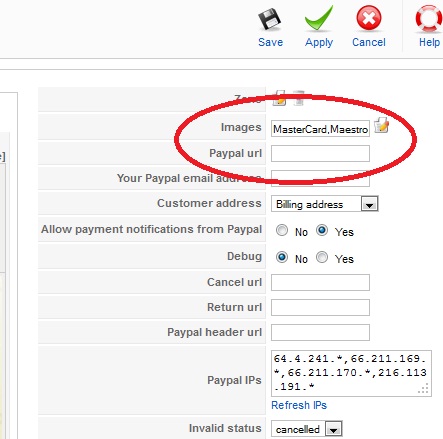Click the Apply text label

(x=319, y=43)
